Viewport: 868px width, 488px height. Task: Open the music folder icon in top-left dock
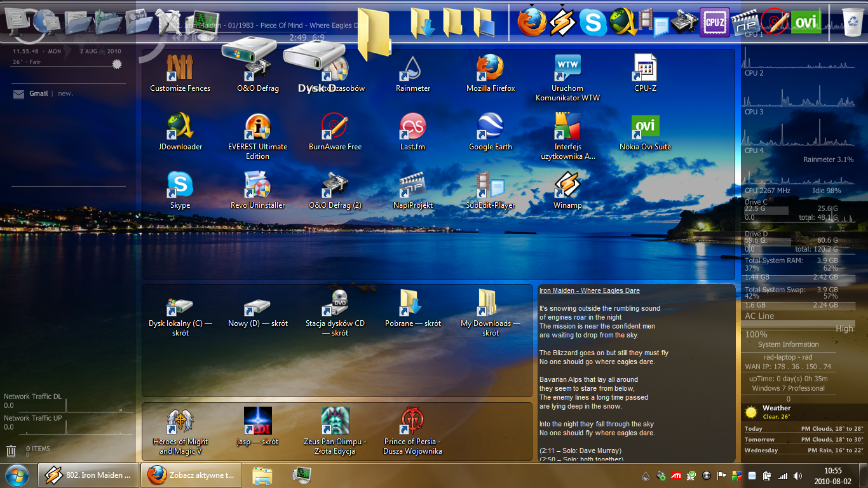(x=108, y=21)
